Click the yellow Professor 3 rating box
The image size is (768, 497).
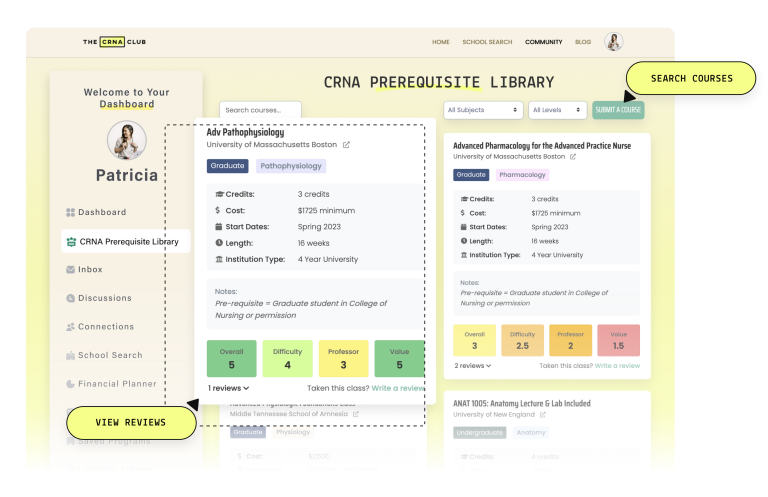[x=343, y=359]
